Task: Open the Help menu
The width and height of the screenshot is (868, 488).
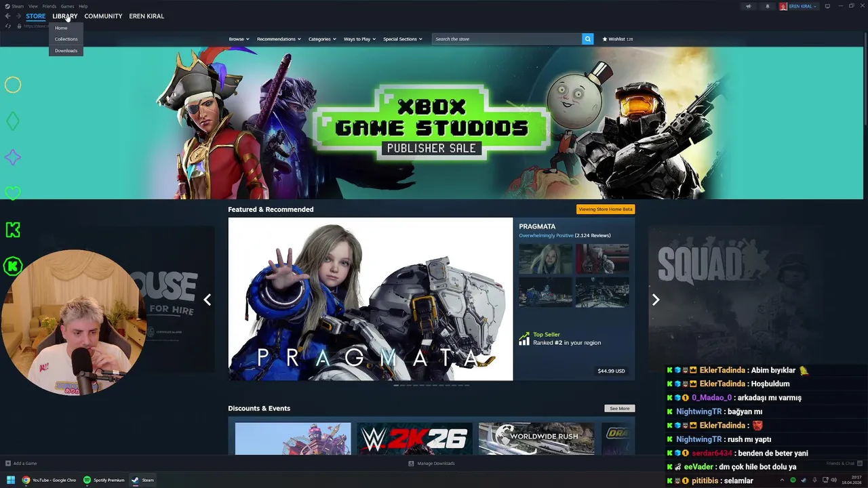Action: (83, 6)
